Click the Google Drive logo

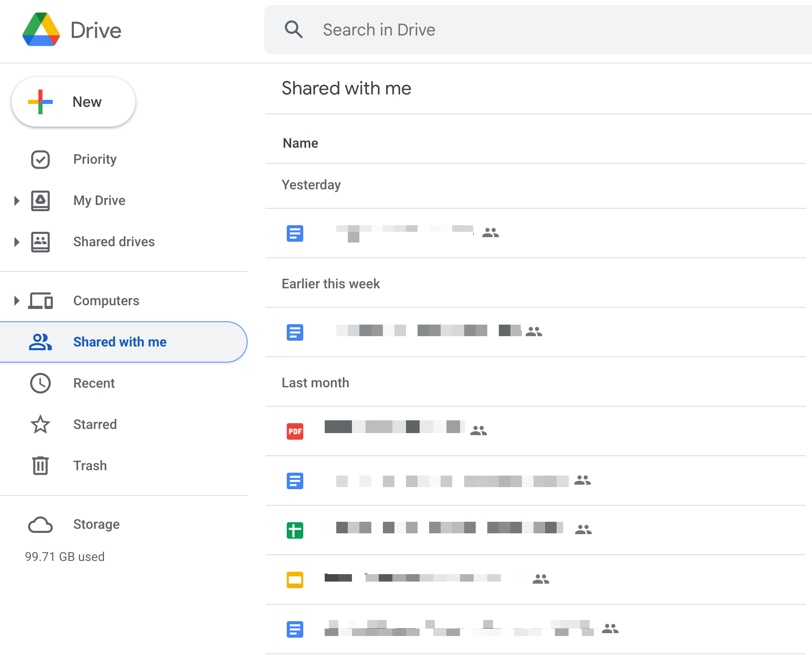pos(41,30)
